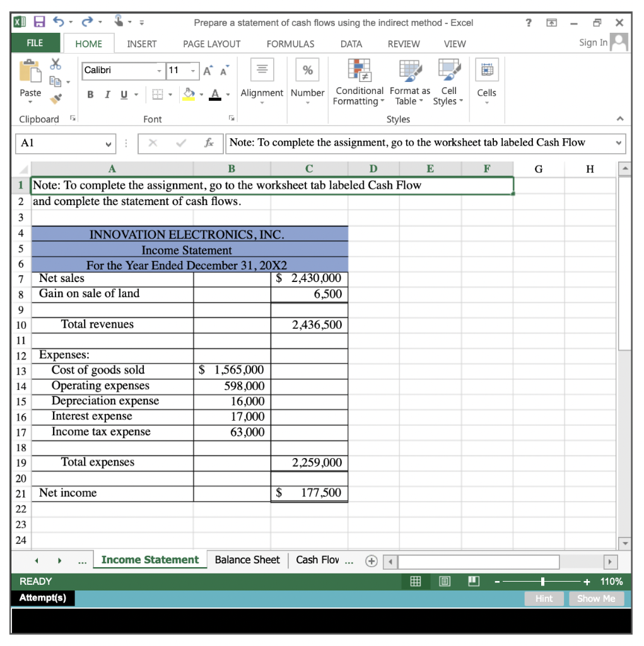
Task: Toggle Italic formatting
Action: point(107,95)
